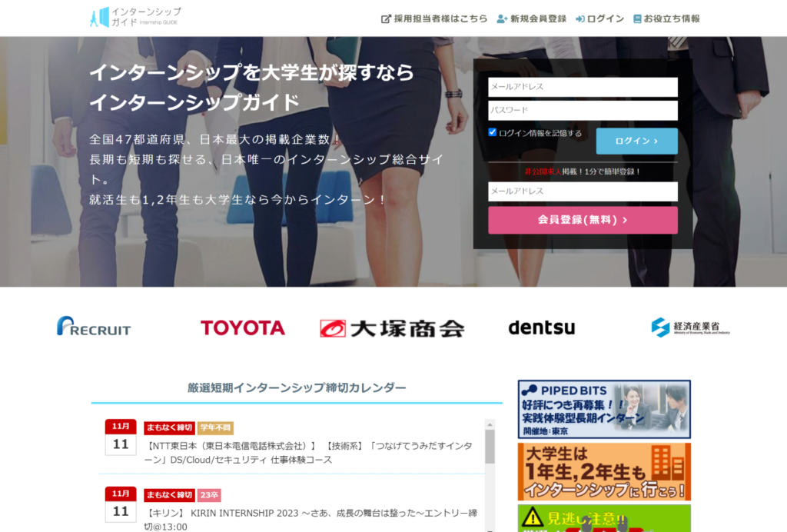Click the RECRUIT company logo
Image resolution: width=787 pixels, height=532 pixels.
click(x=94, y=328)
